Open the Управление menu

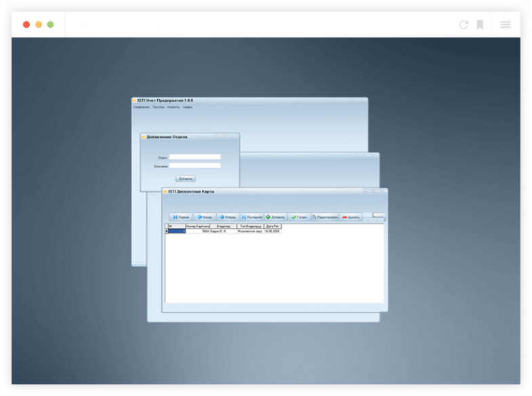[x=141, y=107]
